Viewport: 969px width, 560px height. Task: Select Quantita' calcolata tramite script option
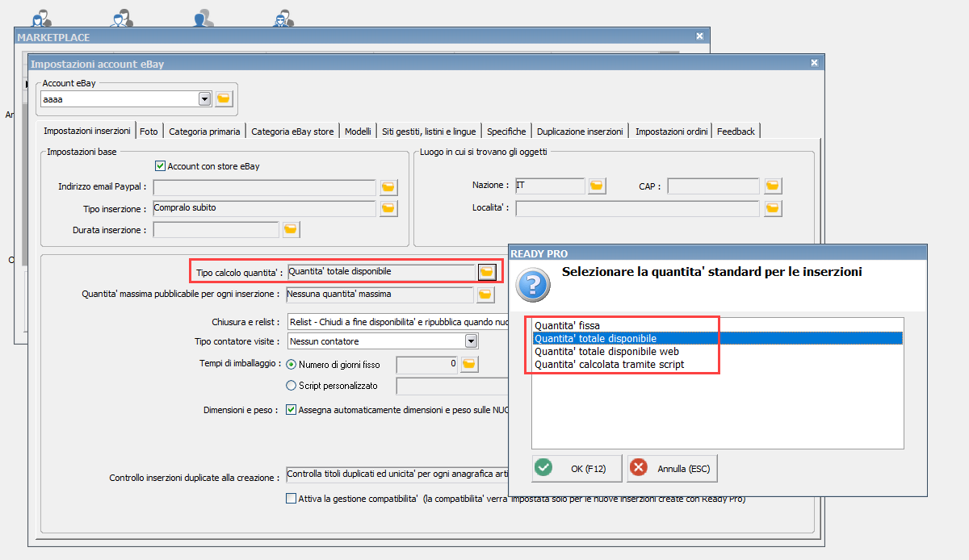point(717,365)
